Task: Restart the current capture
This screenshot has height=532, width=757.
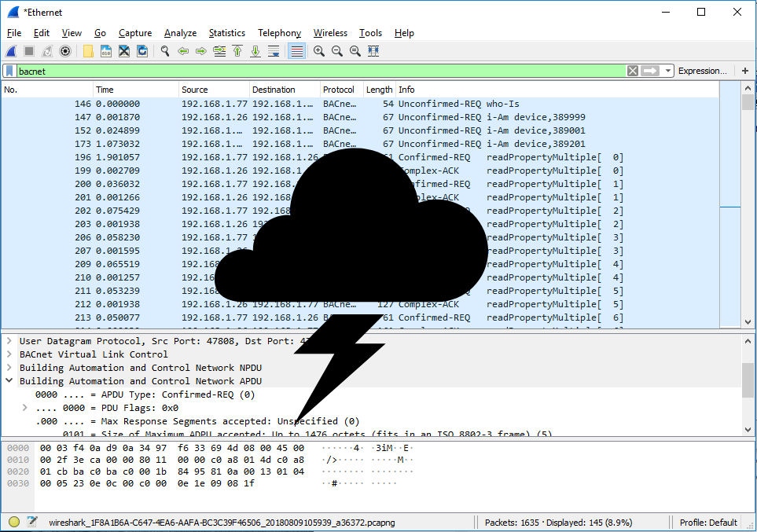Action: pyautogui.click(x=47, y=51)
